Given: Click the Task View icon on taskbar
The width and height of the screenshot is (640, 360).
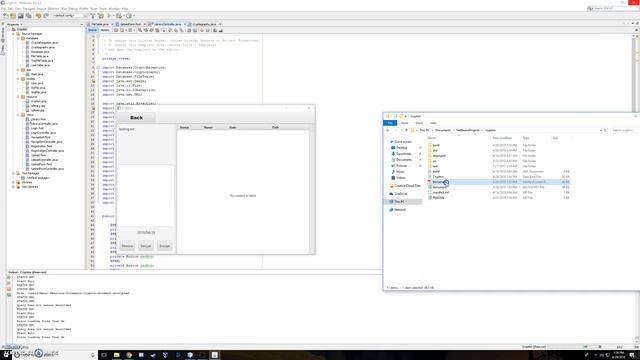Looking at the screenshot, I should 104,355.
